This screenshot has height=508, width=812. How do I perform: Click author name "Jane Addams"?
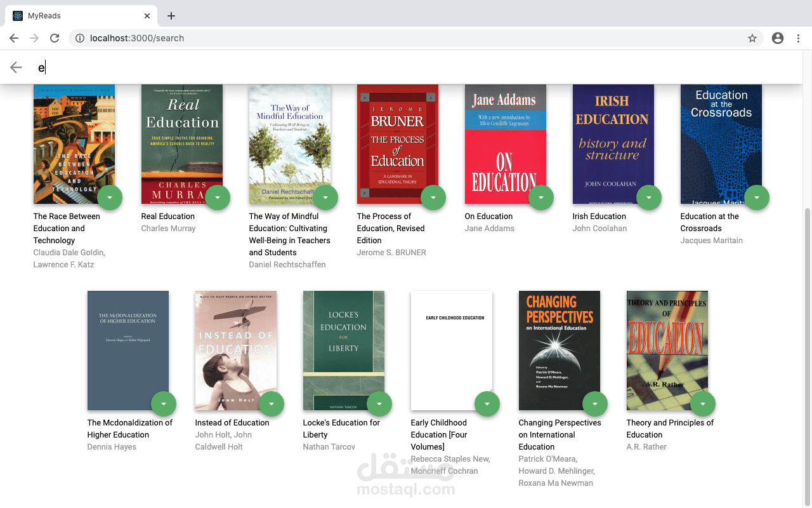490,229
